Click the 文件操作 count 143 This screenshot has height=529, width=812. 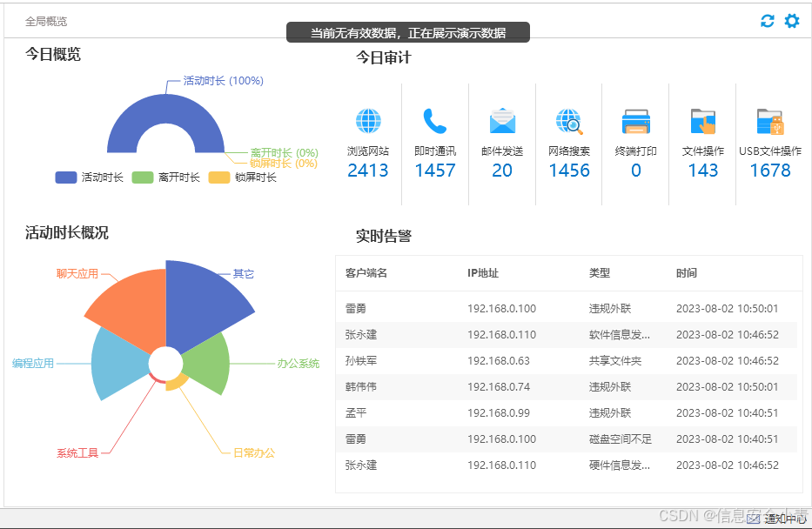[702, 171]
